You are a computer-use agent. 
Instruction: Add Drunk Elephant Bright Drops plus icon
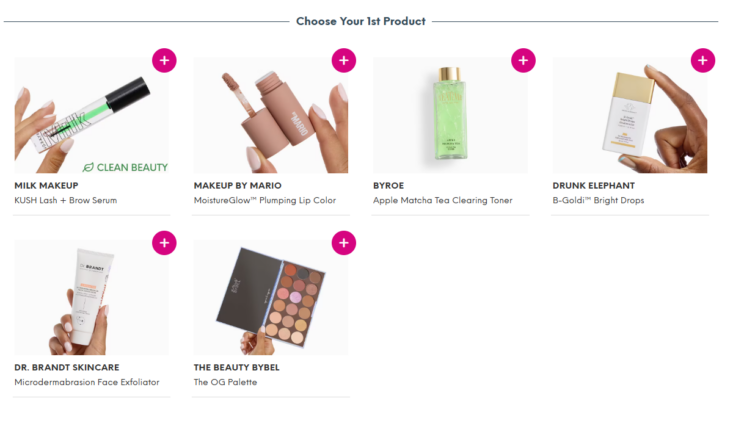[x=703, y=60]
